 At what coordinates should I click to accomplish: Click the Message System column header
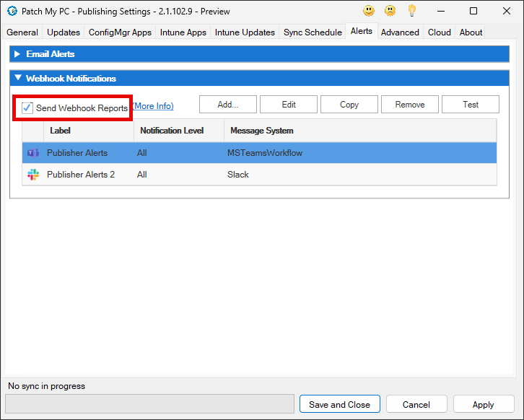coord(360,131)
